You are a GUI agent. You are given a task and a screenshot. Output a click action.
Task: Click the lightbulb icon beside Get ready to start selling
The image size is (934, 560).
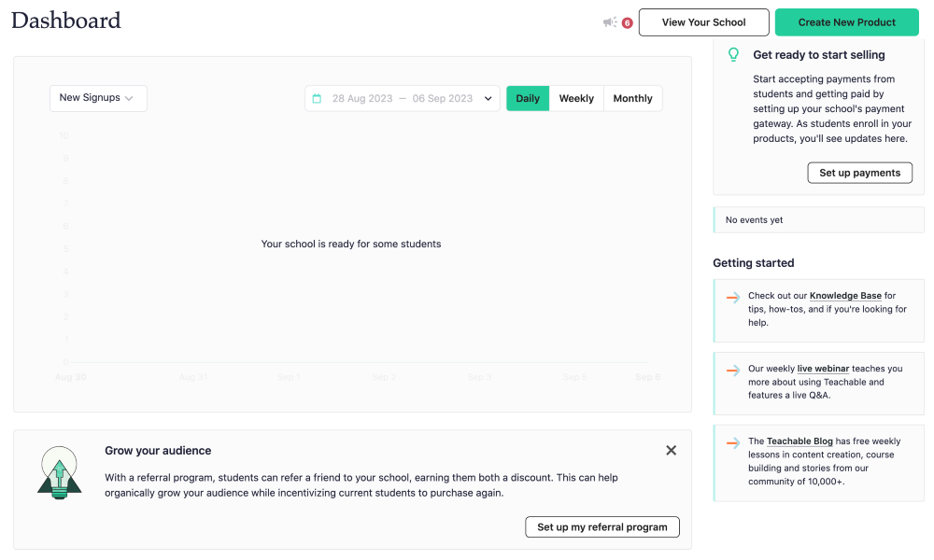pos(733,55)
